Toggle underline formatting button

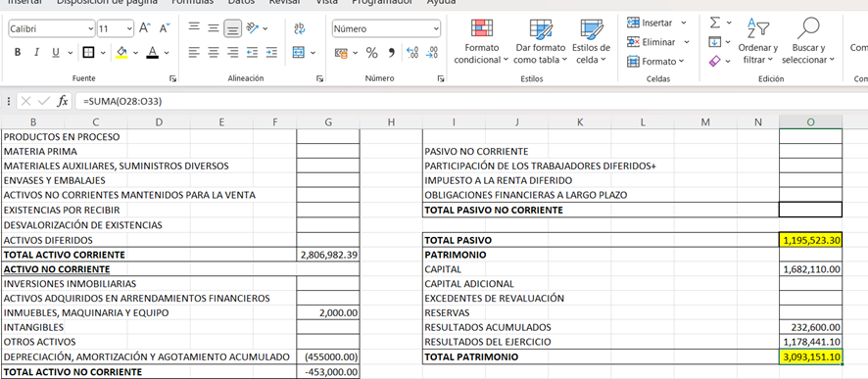pos(56,53)
